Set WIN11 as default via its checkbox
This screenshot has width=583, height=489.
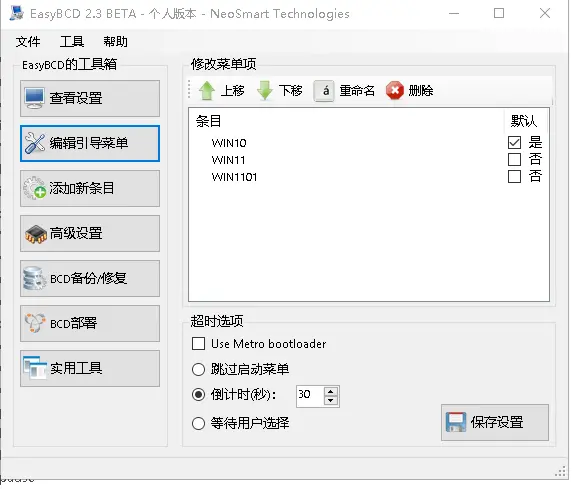[x=515, y=160]
